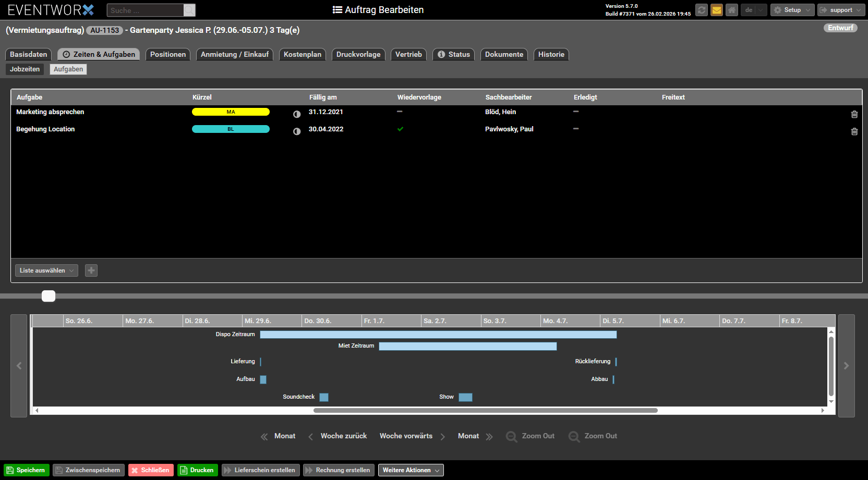Image resolution: width=868 pixels, height=480 pixels.
Task: Toggle status circle for Begehung Location
Action: pyautogui.click(x=297, y=131)
